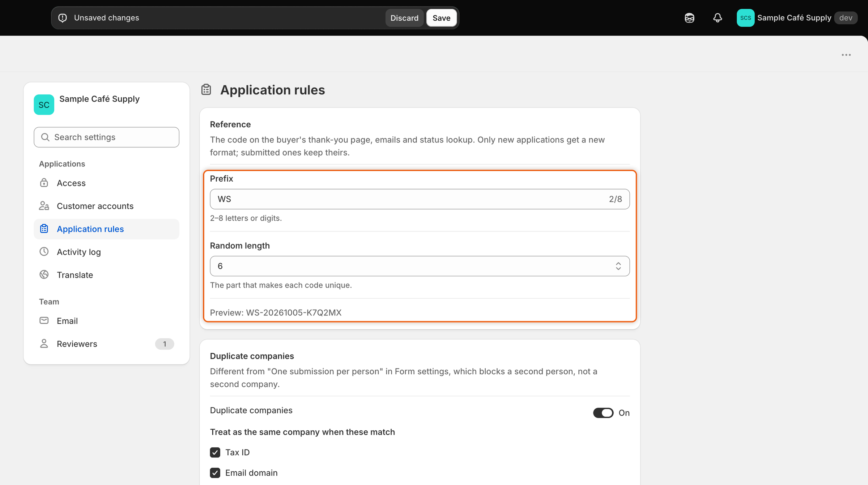Click the Access lock icon
This screenshot has width=868, height=485.
[44, 183]
